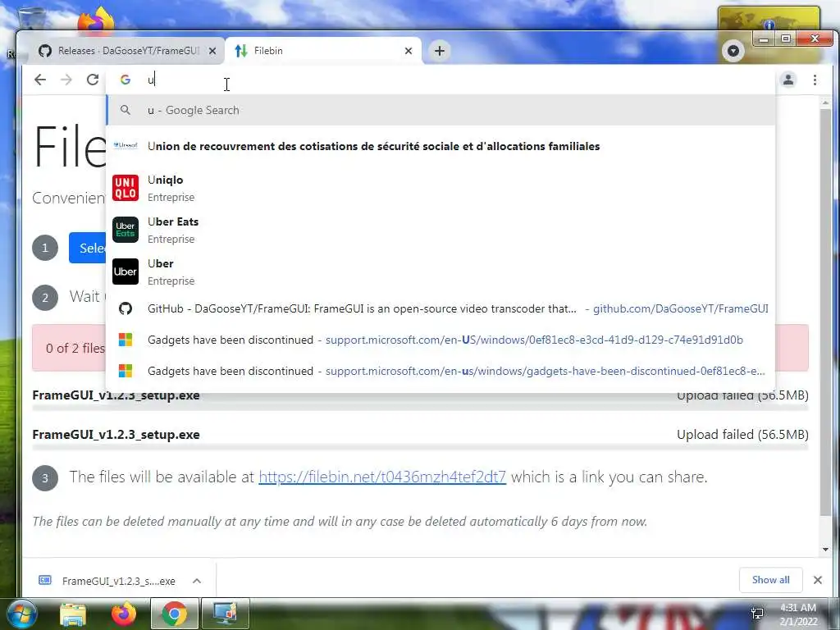Click the taskbar clock showing 4:31 AM
Viewport: 840px width, 630px height.
[798, 614]
